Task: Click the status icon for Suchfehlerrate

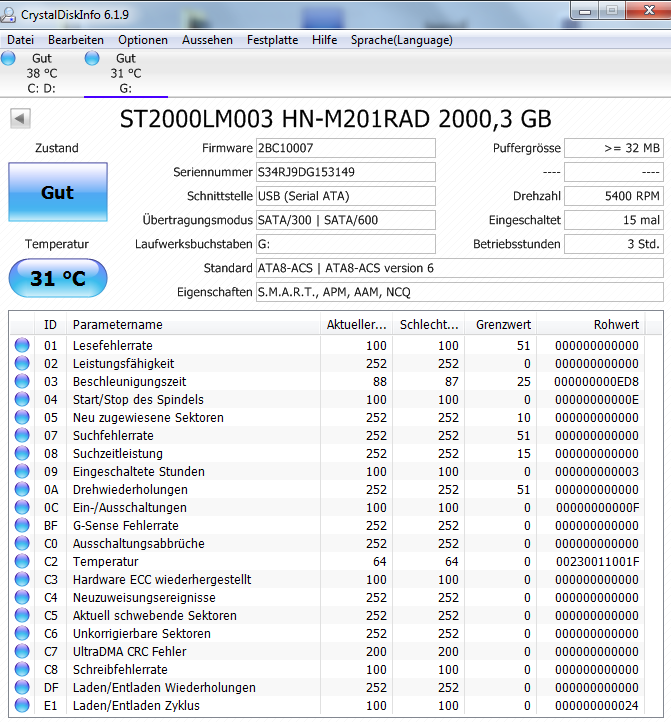Action: (22, 435)
